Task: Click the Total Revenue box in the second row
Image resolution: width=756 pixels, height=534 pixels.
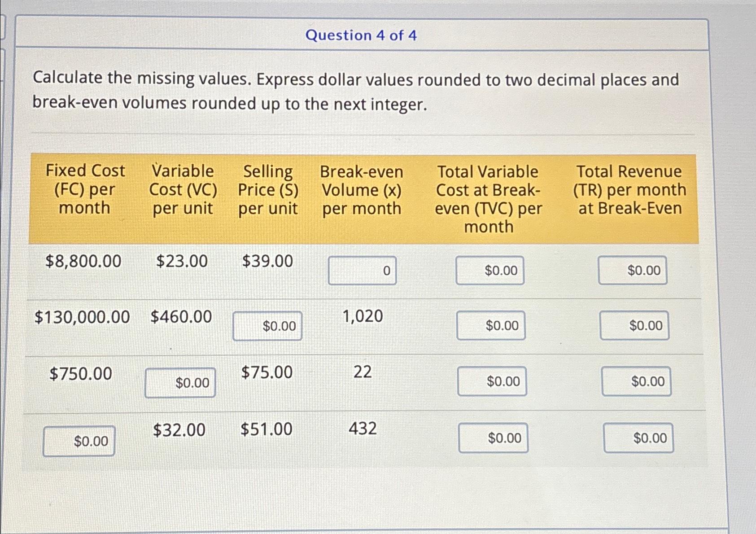Action: pyautogui.click(x=634, y=325)
